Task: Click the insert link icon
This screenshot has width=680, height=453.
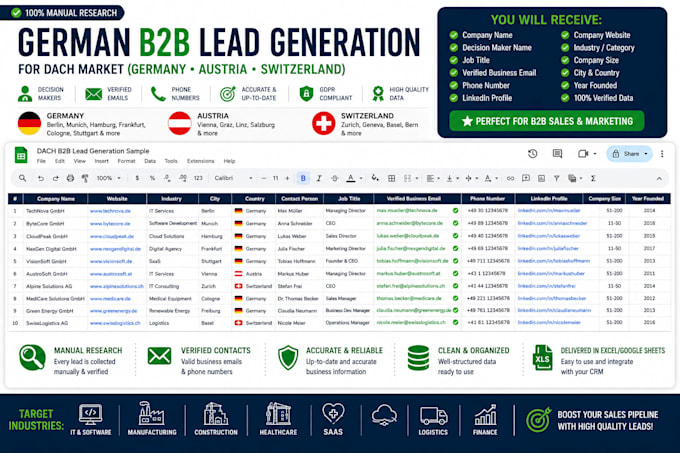Action: pyautogui.click(x=510, y=178)
